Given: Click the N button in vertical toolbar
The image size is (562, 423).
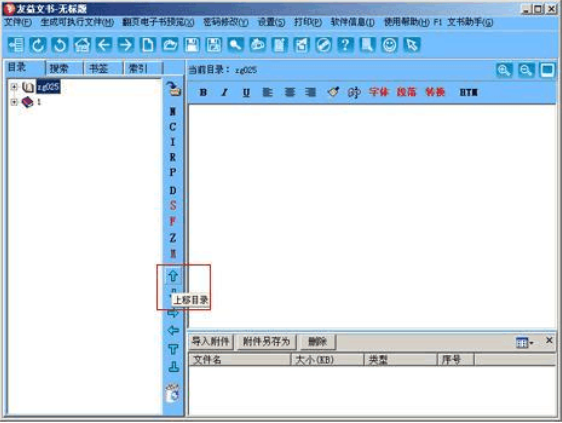Looking at the screenshot, I should pyautogui.click(x=173, y=111).
